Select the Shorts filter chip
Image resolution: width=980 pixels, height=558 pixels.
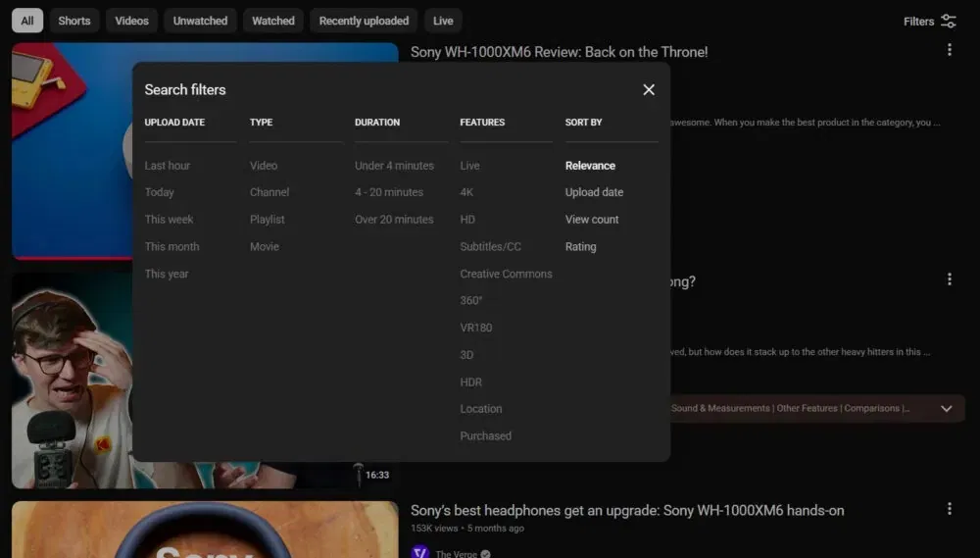click(74, 21)
